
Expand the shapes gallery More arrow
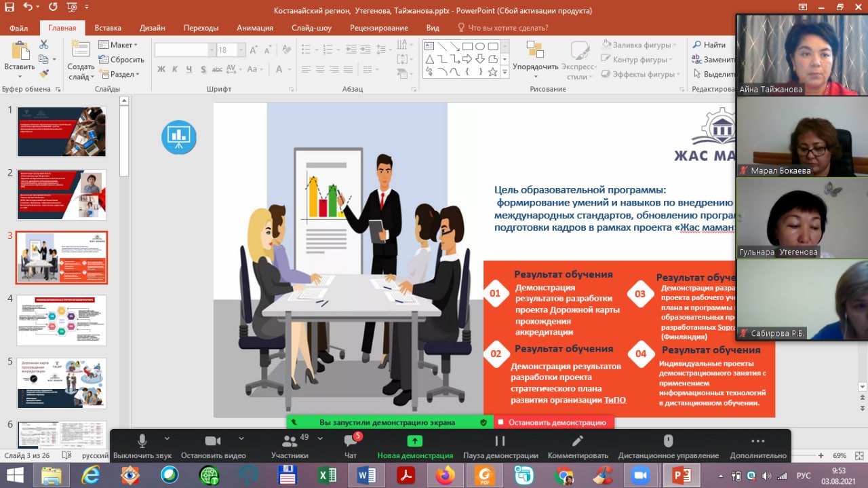(505, 71)
